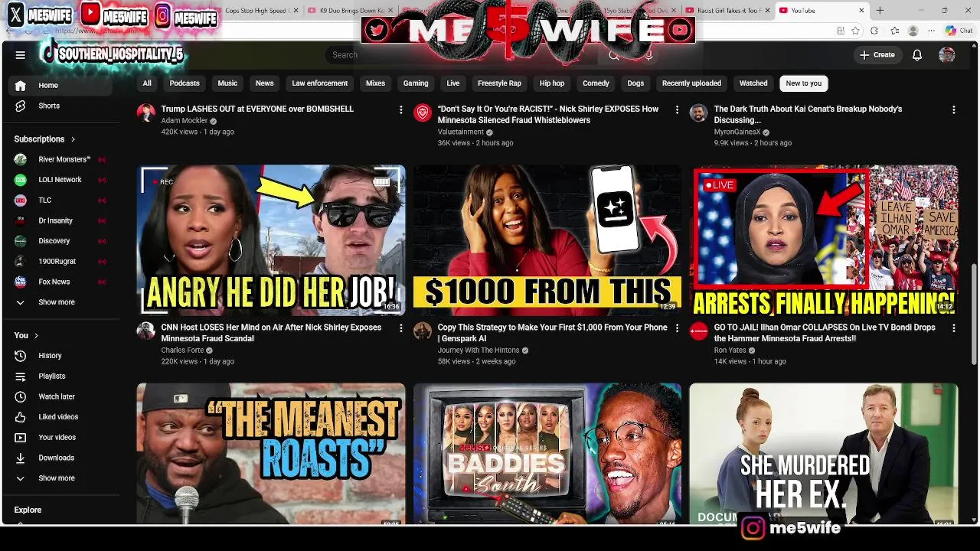Click Valuetainment channel avatar

coord(422,113)
